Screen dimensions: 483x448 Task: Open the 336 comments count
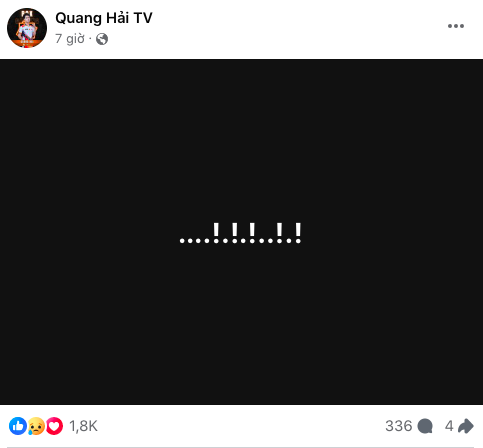coord(399,426)
